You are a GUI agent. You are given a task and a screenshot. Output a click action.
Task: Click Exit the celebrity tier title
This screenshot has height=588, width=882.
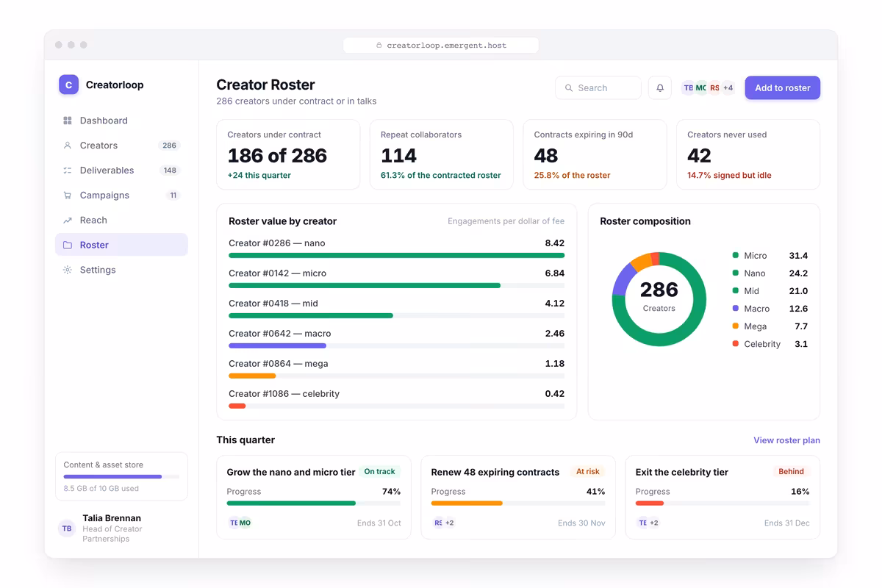pos(682,472)
